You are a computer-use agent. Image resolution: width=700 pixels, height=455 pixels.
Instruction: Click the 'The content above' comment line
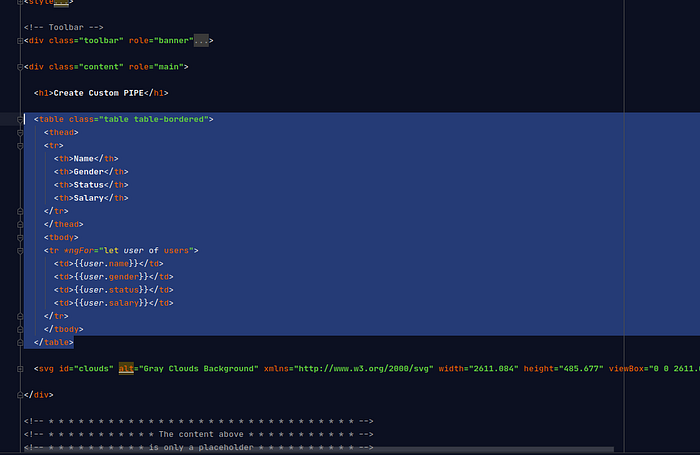click(199, 434)
